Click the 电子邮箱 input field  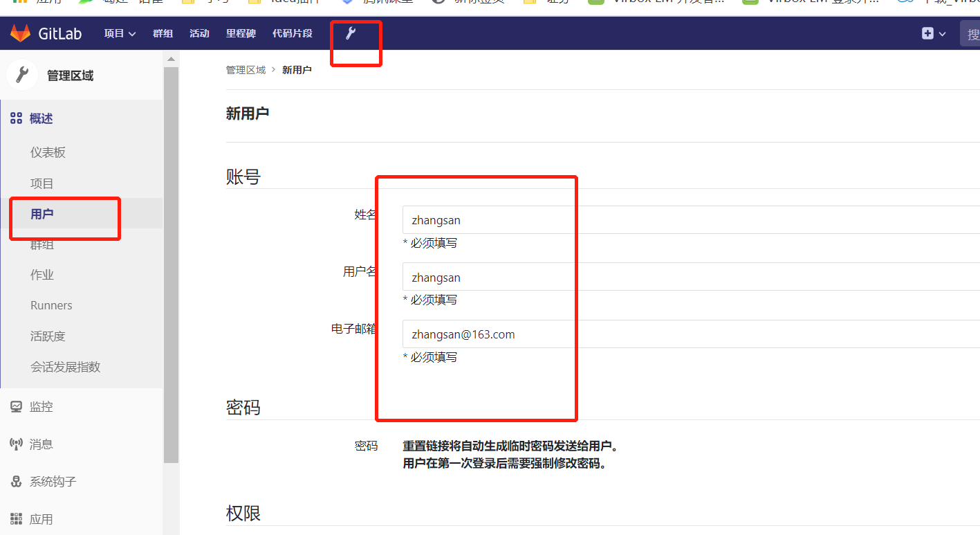(691, 334)
